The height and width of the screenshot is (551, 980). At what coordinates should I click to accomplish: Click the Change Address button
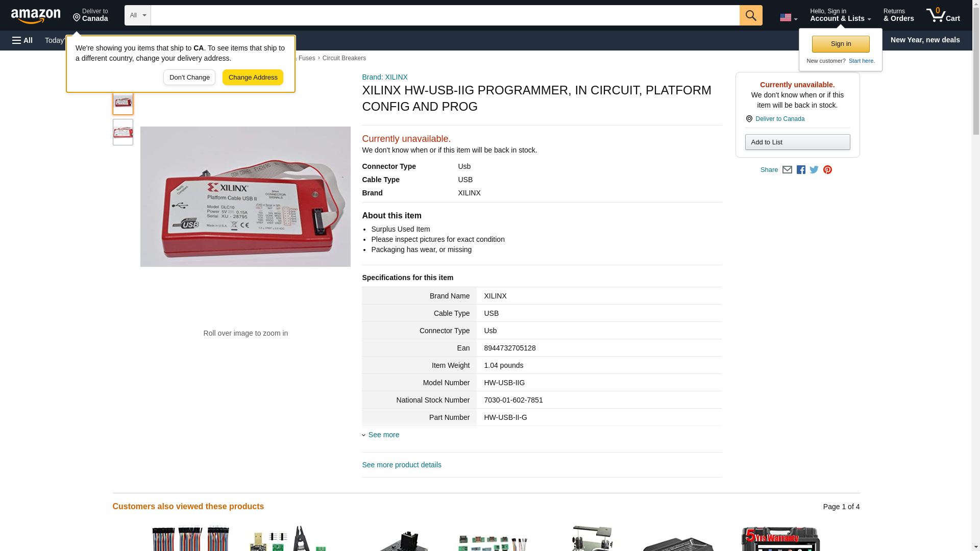coord(253,78)
